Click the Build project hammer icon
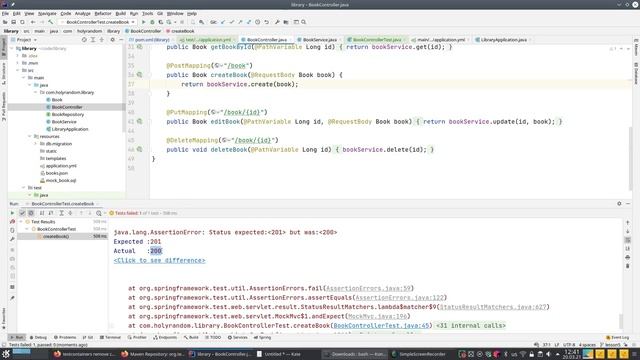 pyautogui.click(x=51, y=22)
